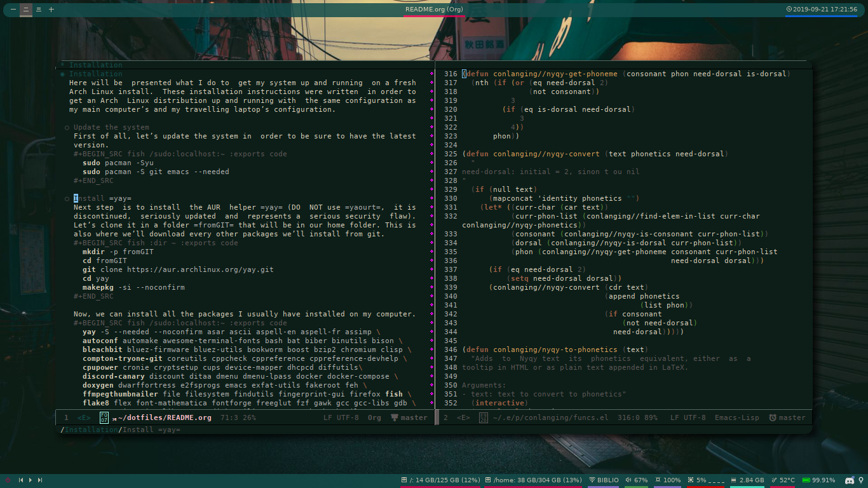Click ~/dotfiles/README.org buffer name

click(x=165, y=417)
